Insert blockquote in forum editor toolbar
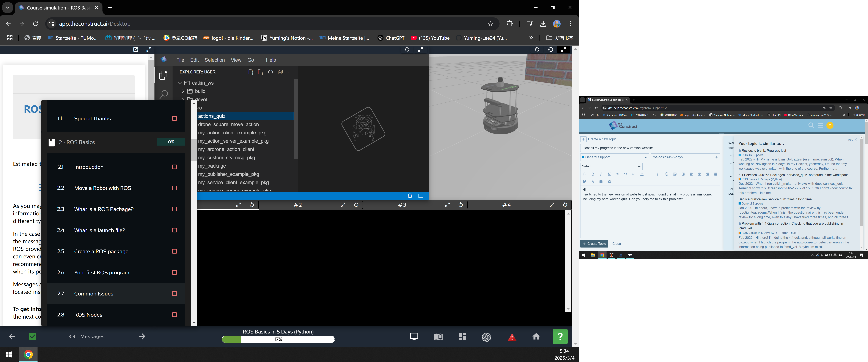Screen dimensions: 868x362 625,174
